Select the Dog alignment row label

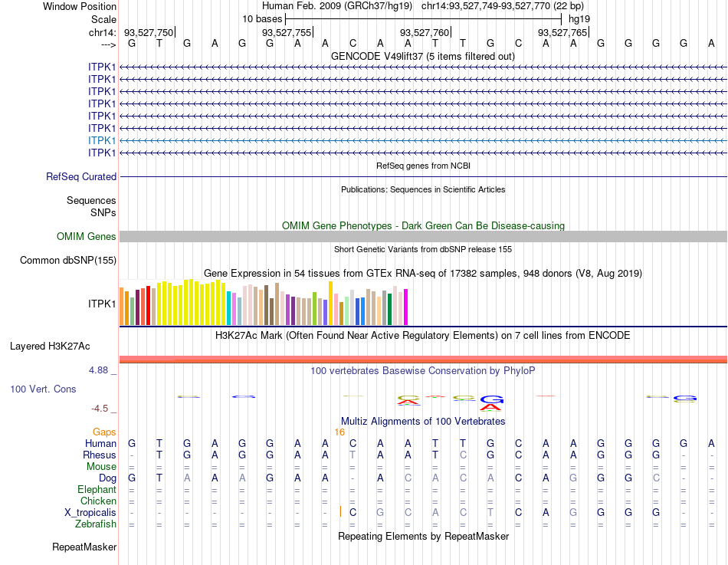point(107,478)
